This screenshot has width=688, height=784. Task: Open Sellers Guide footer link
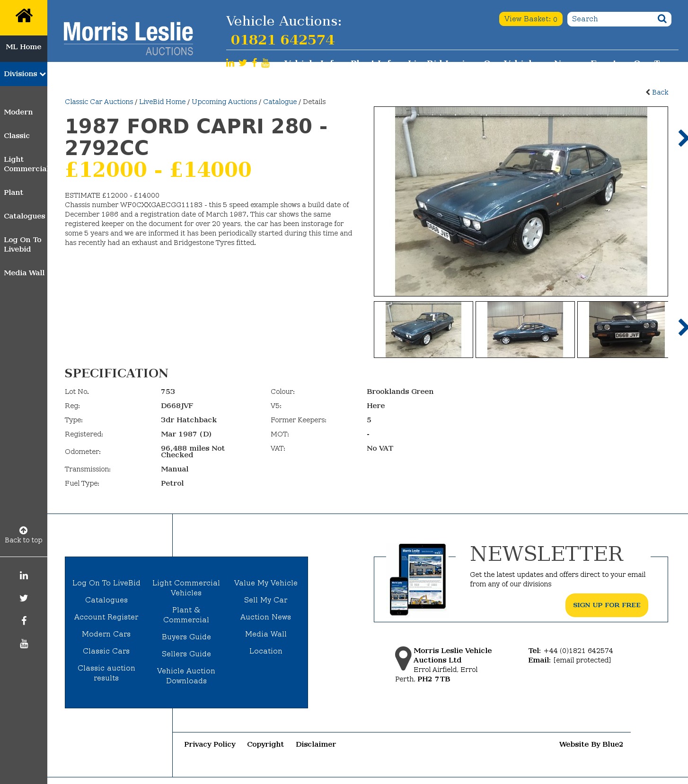(186, 654)
